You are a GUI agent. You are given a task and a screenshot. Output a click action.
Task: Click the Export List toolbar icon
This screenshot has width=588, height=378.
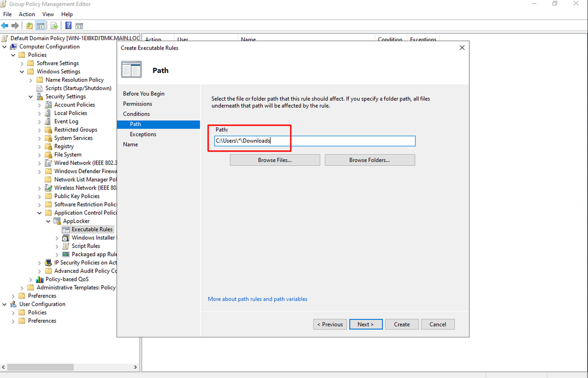(54, 26)
